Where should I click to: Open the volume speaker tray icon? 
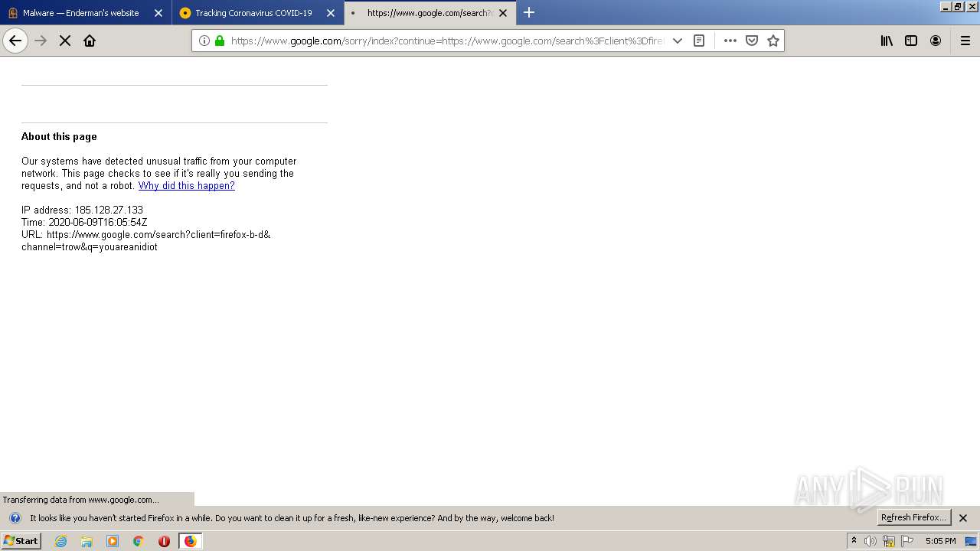(x=871, y=541)
